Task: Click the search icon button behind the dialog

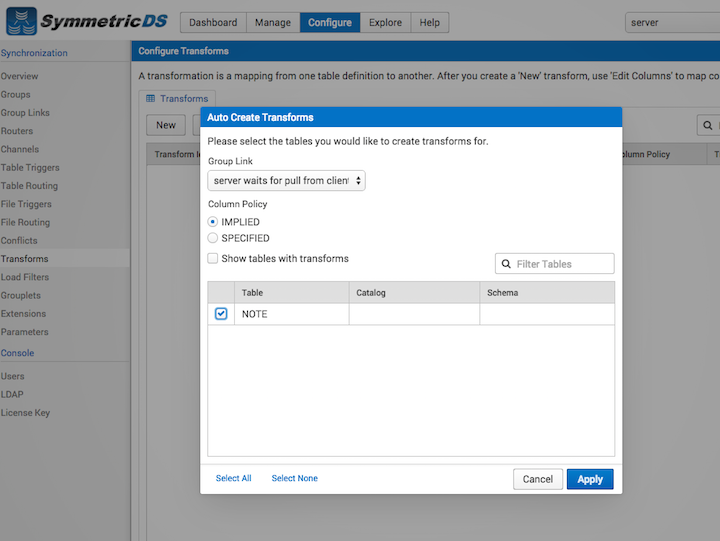Action: [708, 125]
